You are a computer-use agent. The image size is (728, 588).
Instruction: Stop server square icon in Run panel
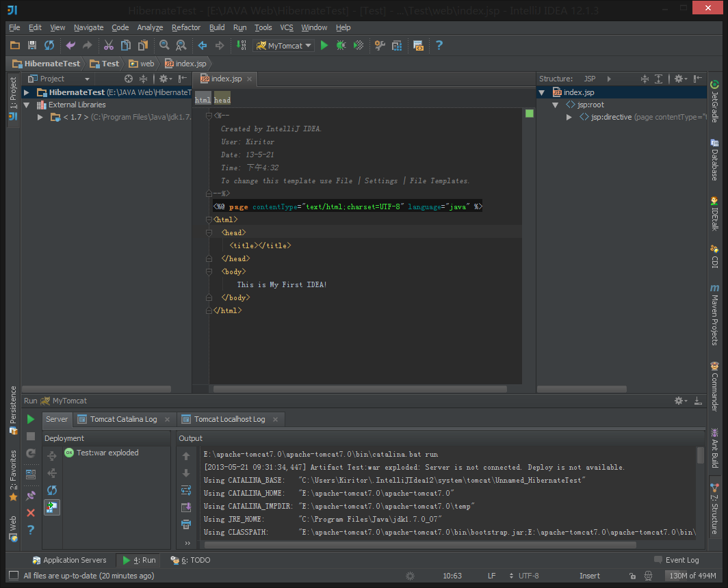[31, 437]
